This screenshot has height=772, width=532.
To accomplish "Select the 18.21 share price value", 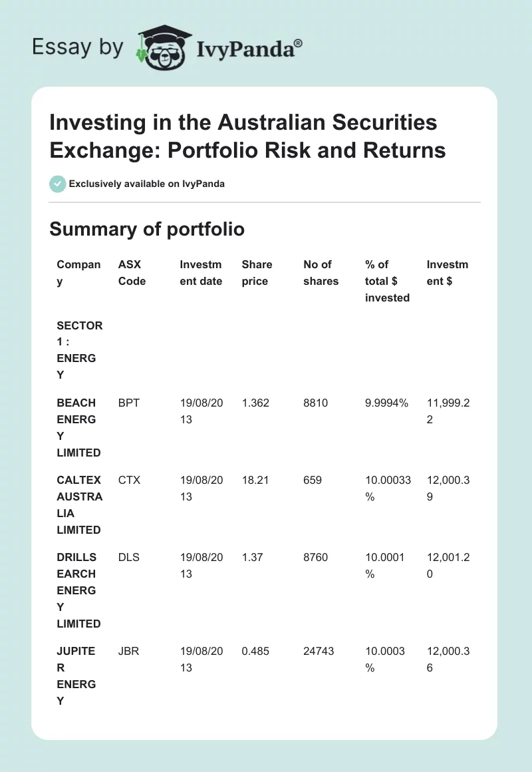I will click(x=255, y=480).
